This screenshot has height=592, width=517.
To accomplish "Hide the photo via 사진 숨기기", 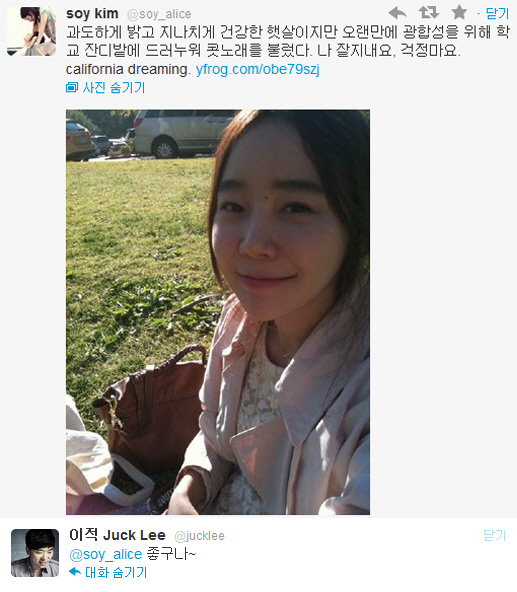I will point(114,88).
